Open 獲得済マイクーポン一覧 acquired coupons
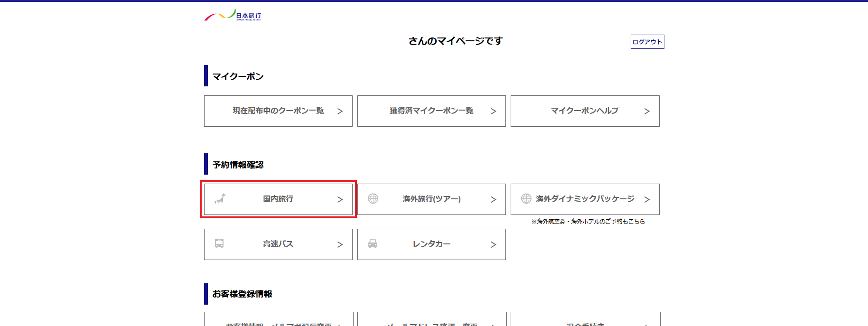868x326 pixels. (431, 111)
